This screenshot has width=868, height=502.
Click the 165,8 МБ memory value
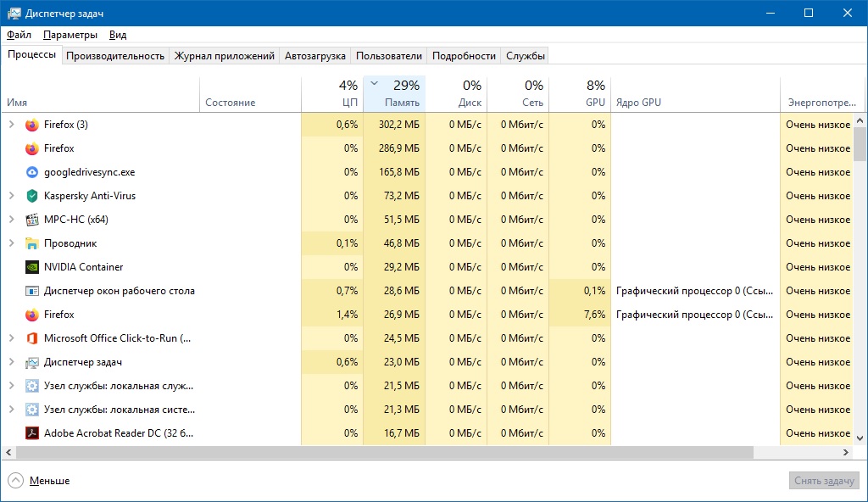[x=398, y=172]
